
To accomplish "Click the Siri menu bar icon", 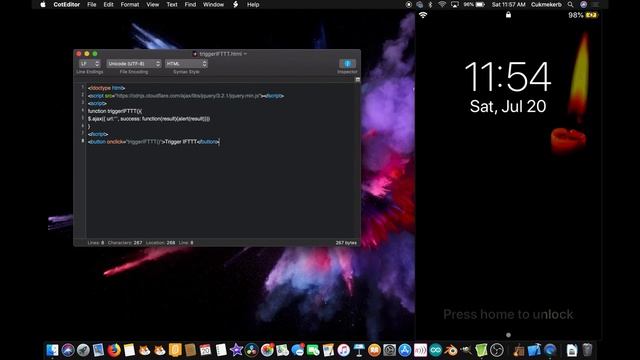I will (584, 4).
